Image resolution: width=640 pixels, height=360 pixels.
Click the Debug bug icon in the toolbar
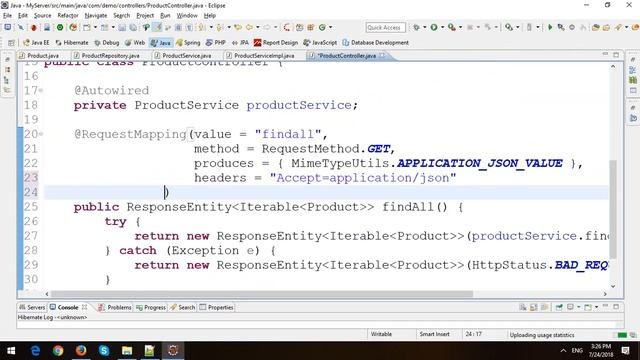point(416,27)
